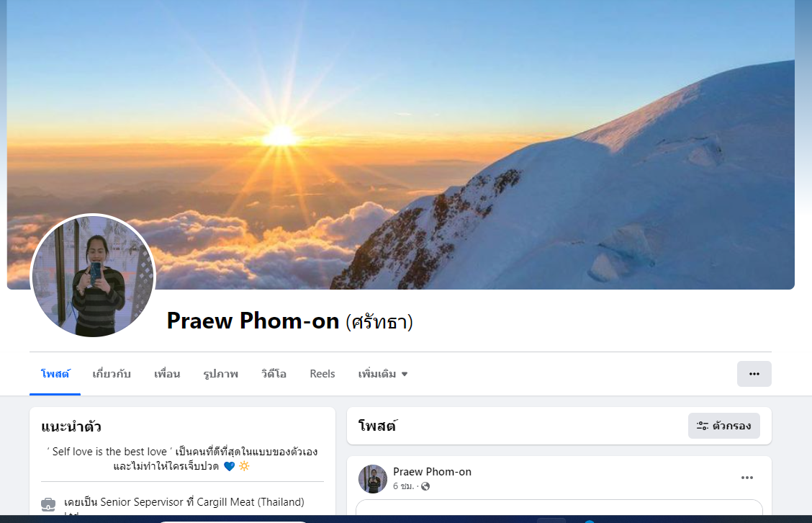
Task: Open the ตัวกรอง filter button
Action: click(724, 426)
